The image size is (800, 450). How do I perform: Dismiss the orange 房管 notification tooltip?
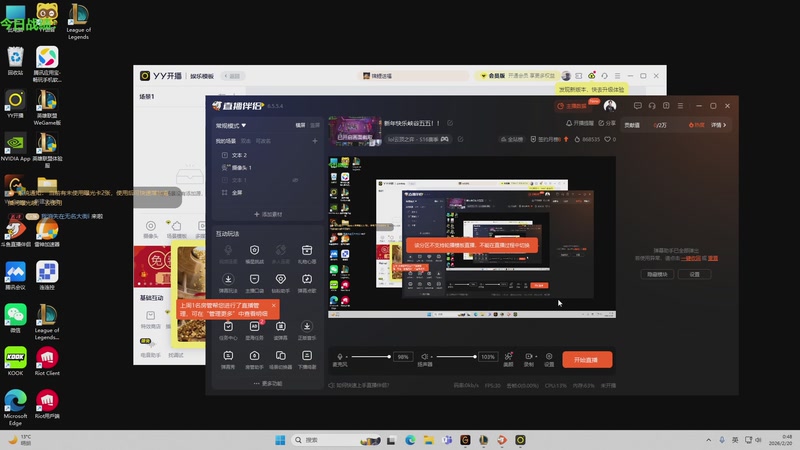click(273, 305)
